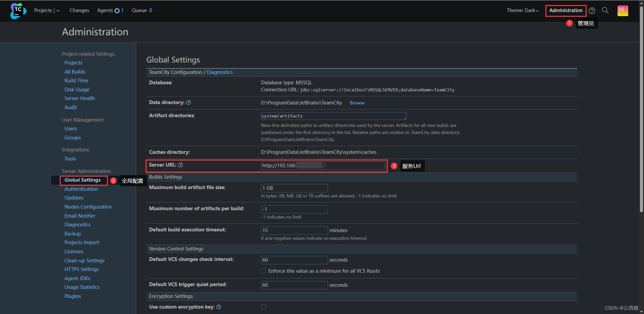This screenshot has height=314, width=644.
Task: Open Clean-up Settings
Action: [x=85, y=261]
